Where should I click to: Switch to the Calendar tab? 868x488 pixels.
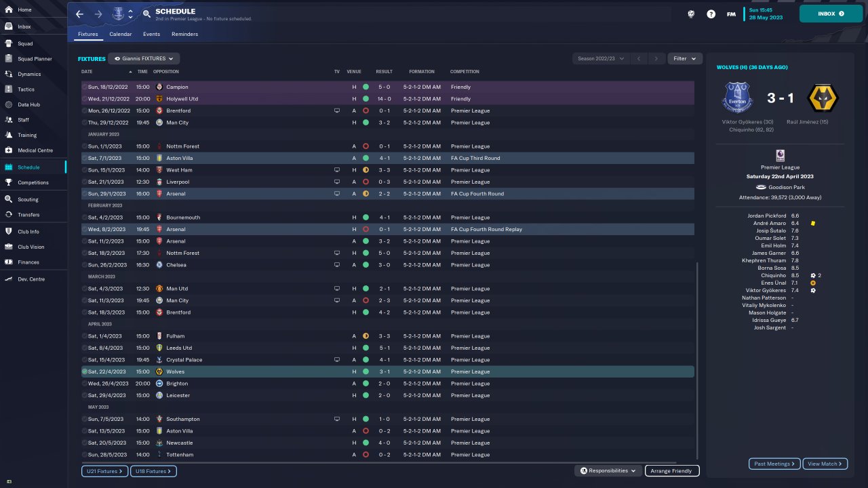(x=121, y=34)
